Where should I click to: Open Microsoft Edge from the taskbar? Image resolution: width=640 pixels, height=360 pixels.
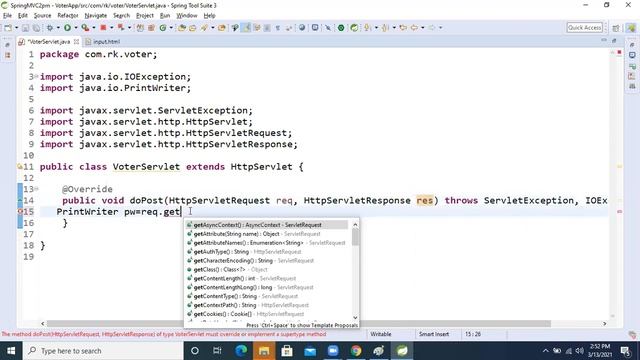[x=241, y=351]
